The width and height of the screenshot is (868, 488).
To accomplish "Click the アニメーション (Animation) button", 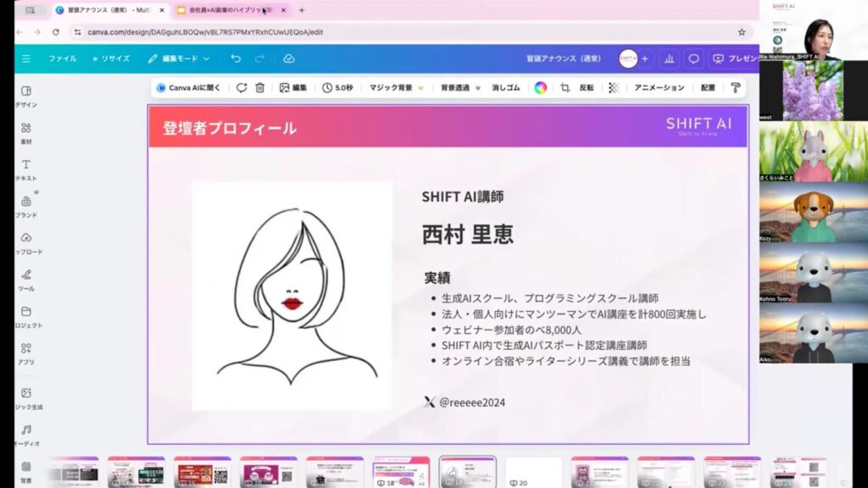I will click(x=659, y=87).
